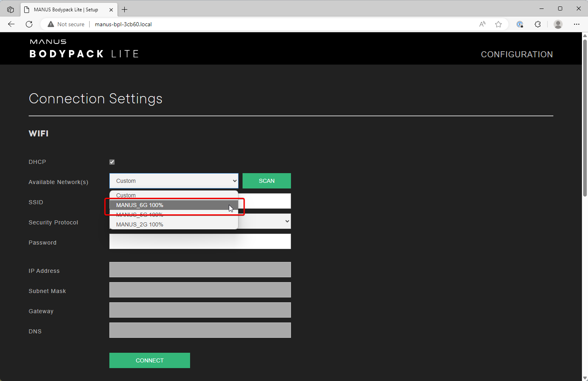Collapse the Available Networks dropdown
The height and width of the screenshot is (381, 588).
pos(174,181)
